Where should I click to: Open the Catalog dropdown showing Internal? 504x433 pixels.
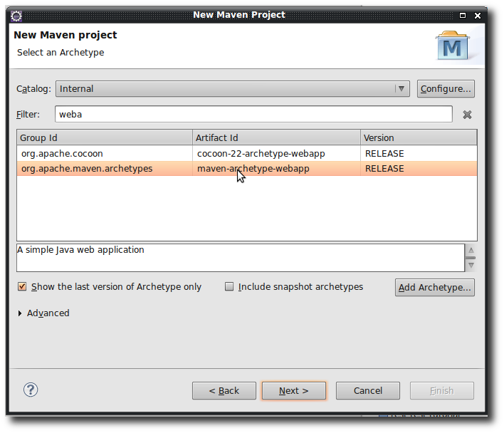232,89
